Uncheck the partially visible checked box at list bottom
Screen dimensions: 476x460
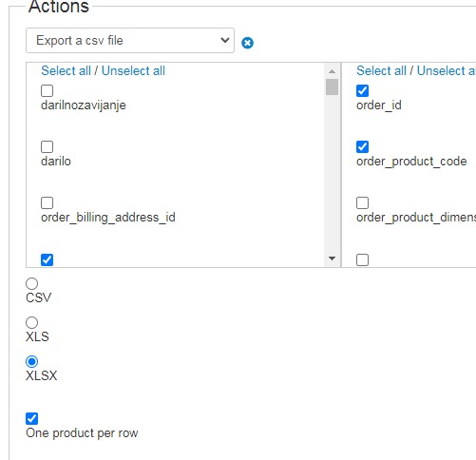click(47, 260)
